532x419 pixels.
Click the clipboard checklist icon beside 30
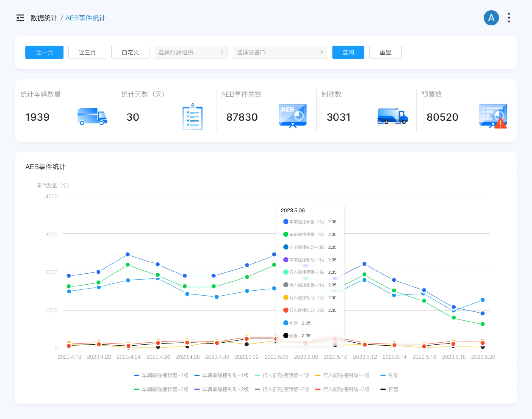click(x=193, y=117)
